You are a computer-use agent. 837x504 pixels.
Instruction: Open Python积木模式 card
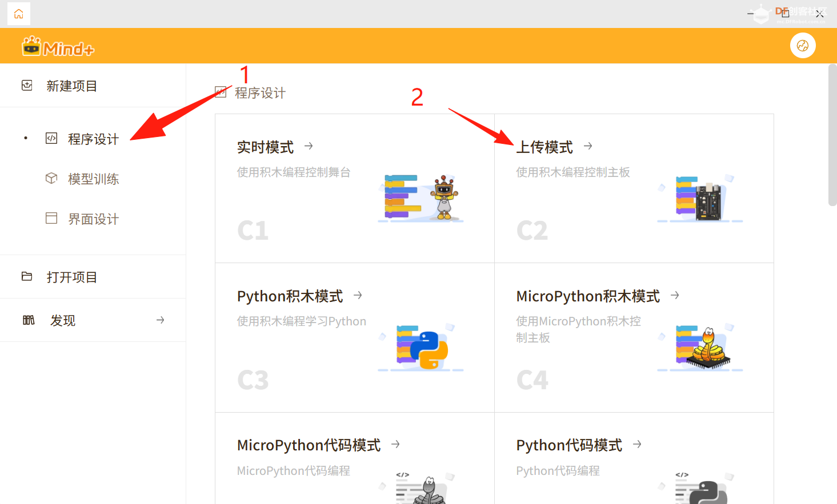[x=354, y=337]
